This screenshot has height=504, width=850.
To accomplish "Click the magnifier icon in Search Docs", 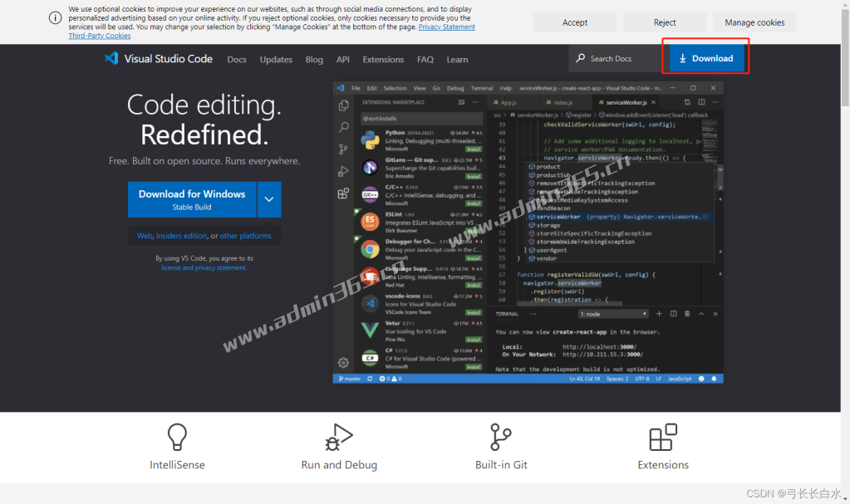I will 581,58.
